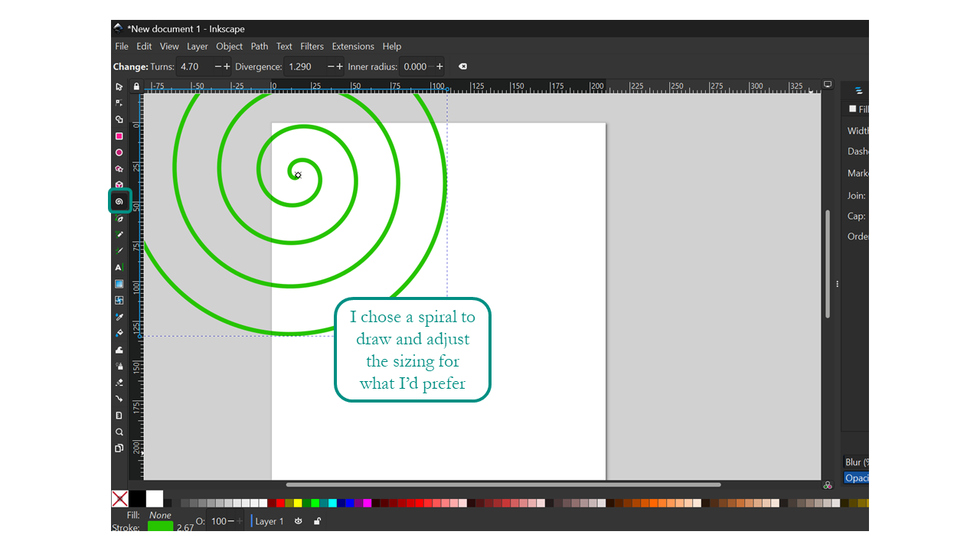Select the 3D Box tool
Screen dimensions: 980x551
pos(119,184)
